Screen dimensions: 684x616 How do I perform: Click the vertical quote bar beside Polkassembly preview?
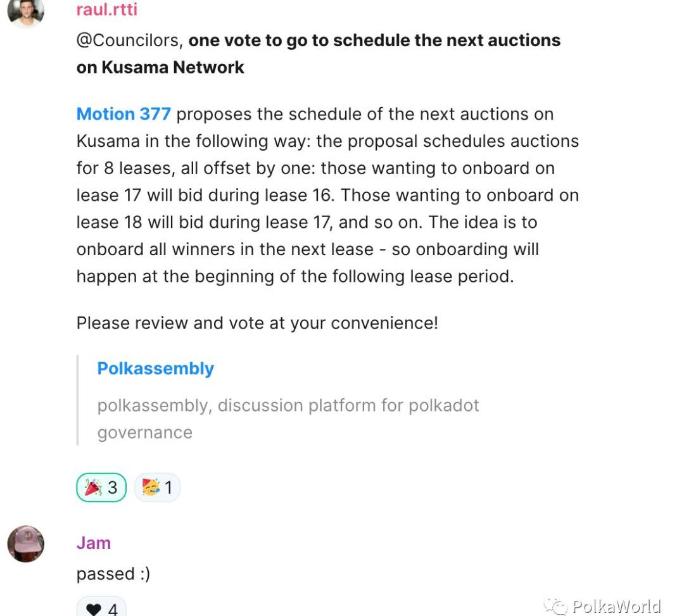coord(78,400)
